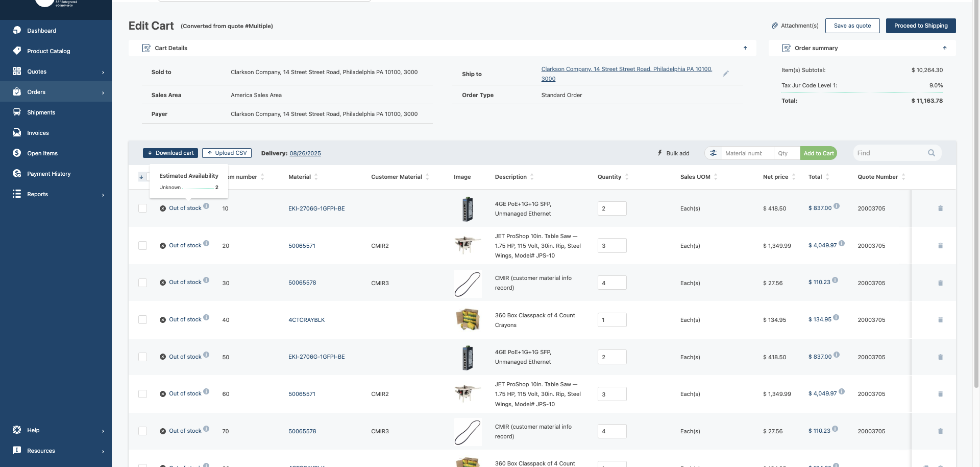Collapse the Order summary panel
Viewport: 980px width, 467px height.
pos(945,48)
